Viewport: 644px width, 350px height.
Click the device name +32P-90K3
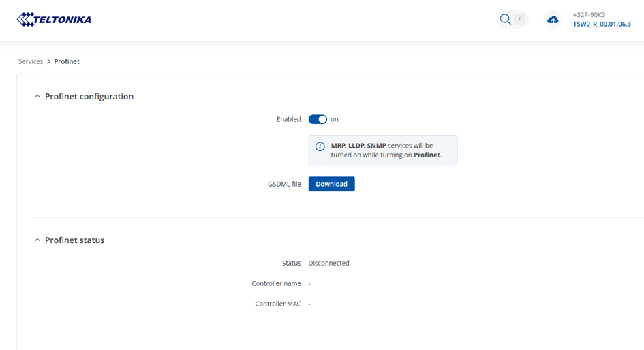[589, 14]
